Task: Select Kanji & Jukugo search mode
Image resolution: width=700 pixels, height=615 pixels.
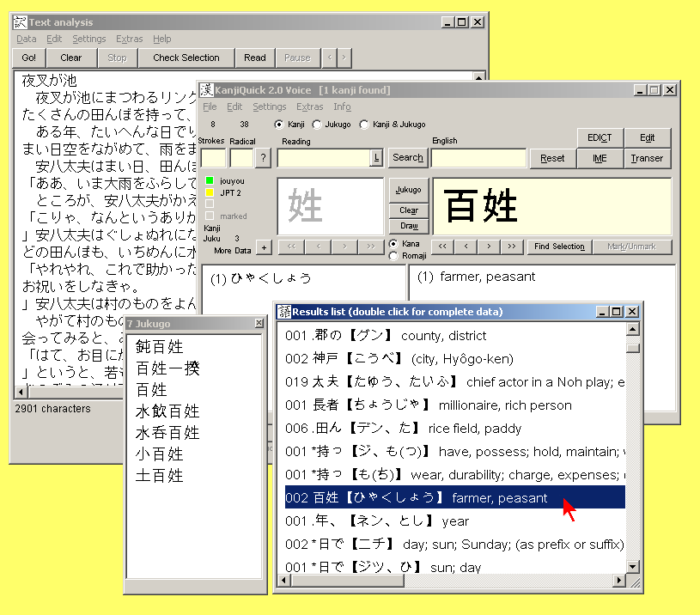Action: tap(364, 125)
